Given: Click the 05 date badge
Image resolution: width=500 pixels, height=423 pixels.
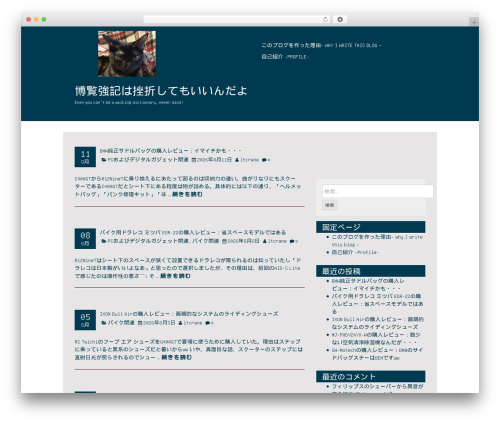Looking at the screenshot, I should (x=85, y=320).
